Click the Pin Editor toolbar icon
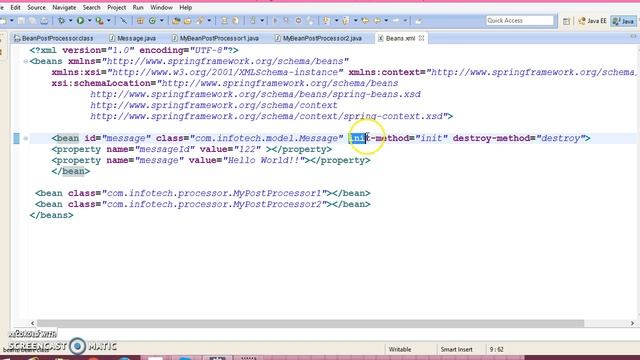 (418, 20)
